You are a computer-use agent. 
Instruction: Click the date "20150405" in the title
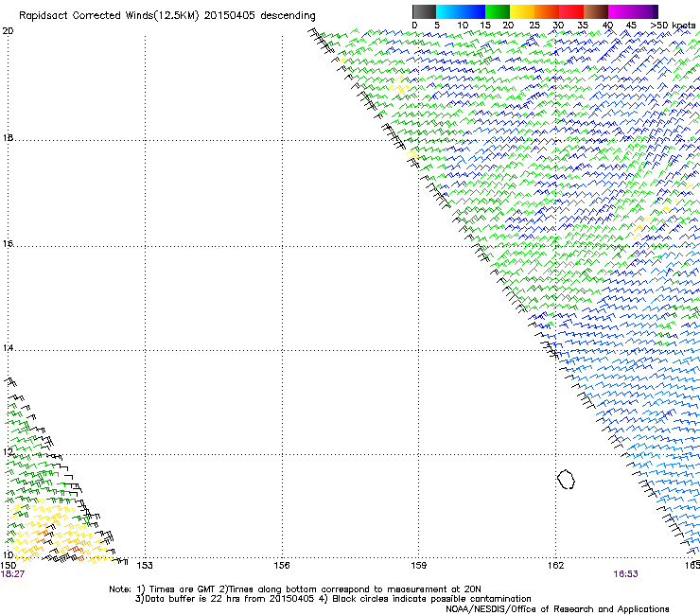point(230,15)
